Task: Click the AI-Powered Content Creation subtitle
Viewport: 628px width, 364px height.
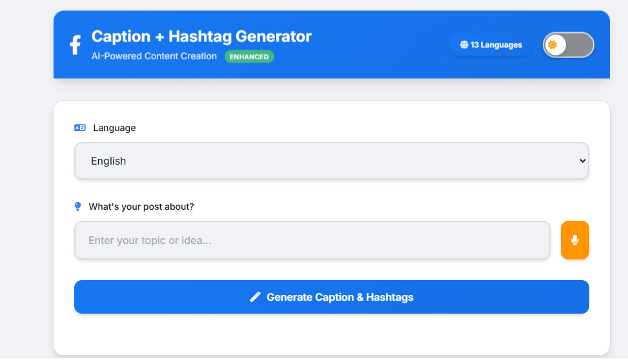Action: (x=154, y=56)
